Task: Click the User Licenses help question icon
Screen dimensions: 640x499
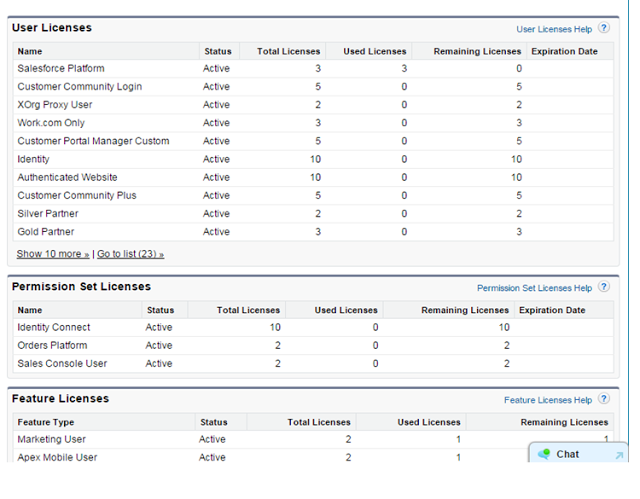Action: 604,28
